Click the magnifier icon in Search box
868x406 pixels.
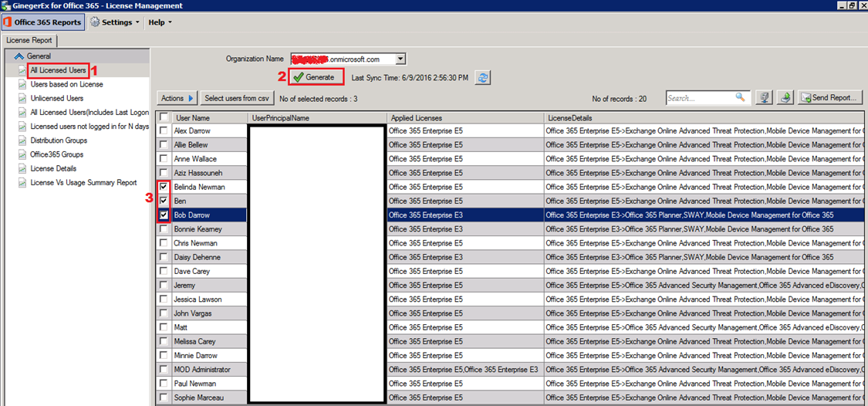point(740,97)
